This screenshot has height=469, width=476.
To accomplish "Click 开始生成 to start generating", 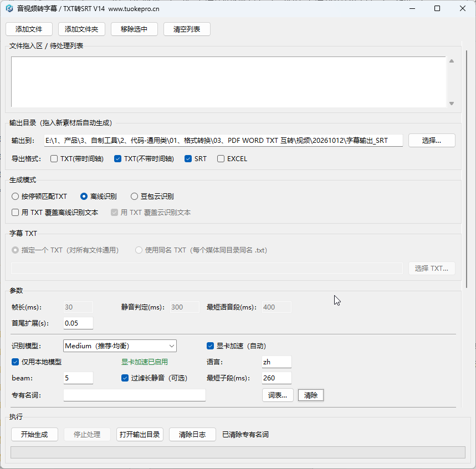I will click(x=34, y=435).
